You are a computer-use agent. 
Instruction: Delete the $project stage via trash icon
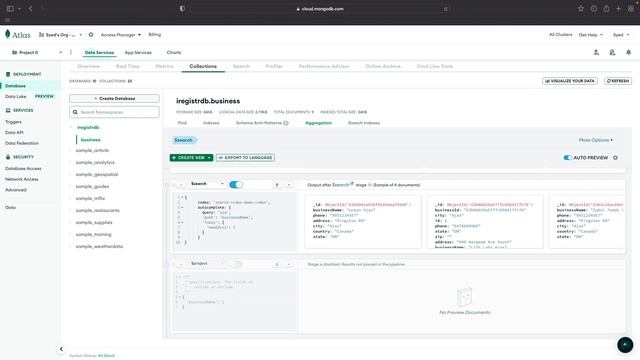(277, 264)
